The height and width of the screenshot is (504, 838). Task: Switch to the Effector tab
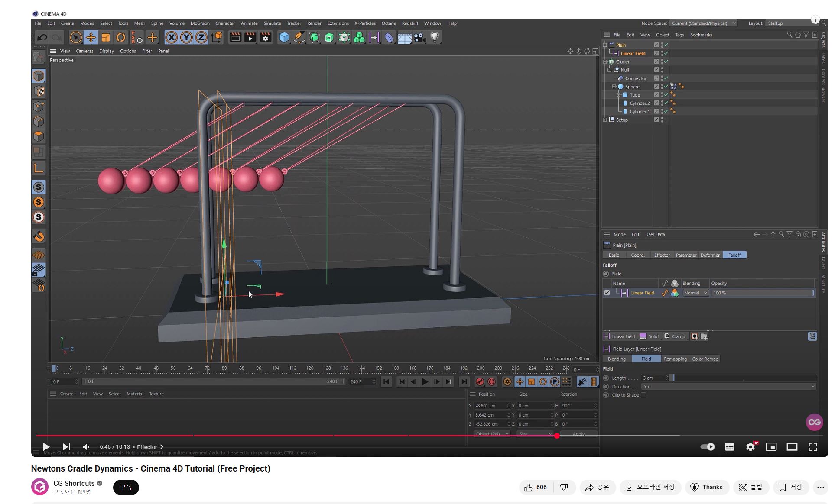[x=662, y=255]
